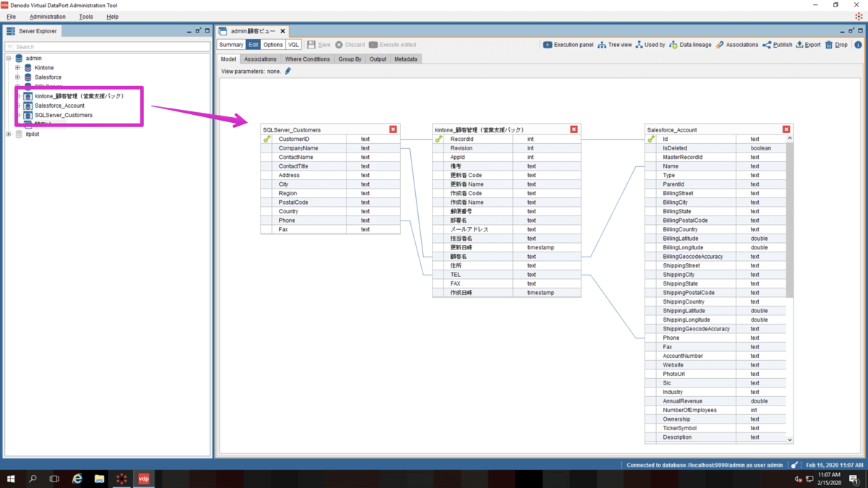The height and width of the screenshot is (488, 868).
Task: Open the Execution panel
Action: [568, 45]
